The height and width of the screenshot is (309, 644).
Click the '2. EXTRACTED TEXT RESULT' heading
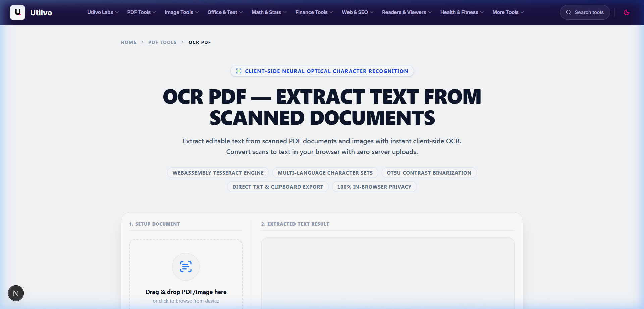tap(295, 224)
